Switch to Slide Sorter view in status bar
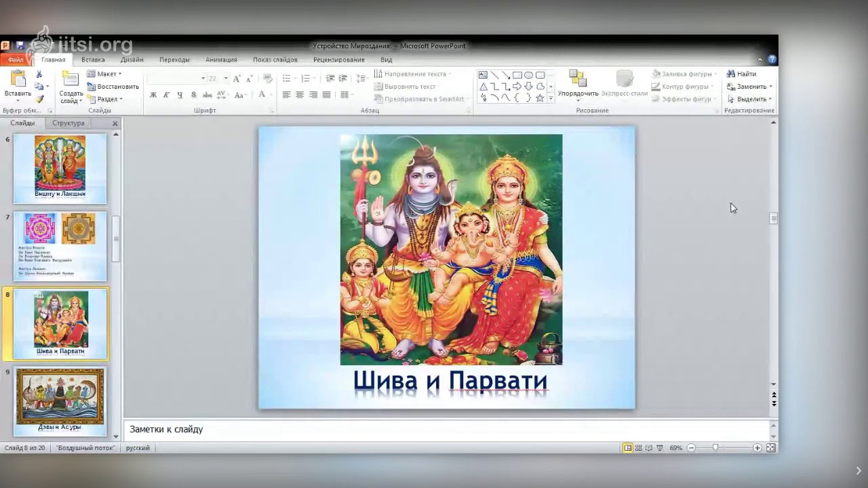 coord(638,448)
